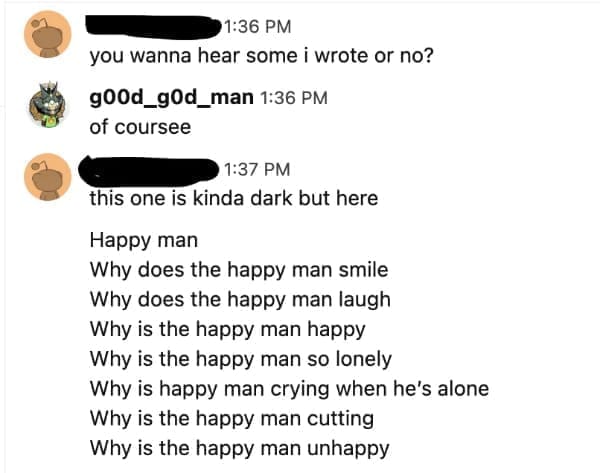Select the 'you wanna hear some i wrote' message

point(261,55)
